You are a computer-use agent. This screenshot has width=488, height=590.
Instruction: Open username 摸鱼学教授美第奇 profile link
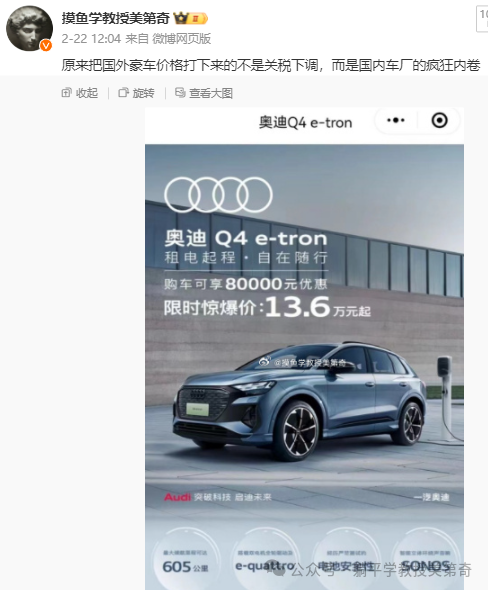pyautogui.click(x=116, y=18)
